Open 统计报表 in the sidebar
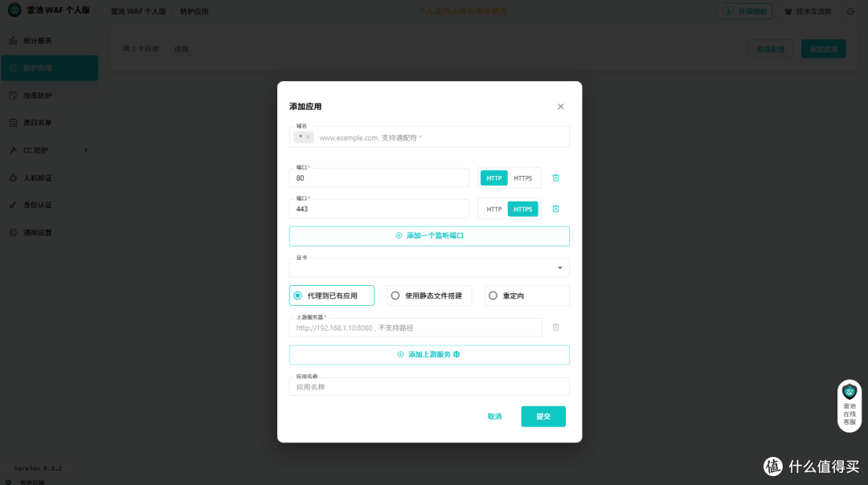This screenshot has height=485, width=868. [49, 41]
